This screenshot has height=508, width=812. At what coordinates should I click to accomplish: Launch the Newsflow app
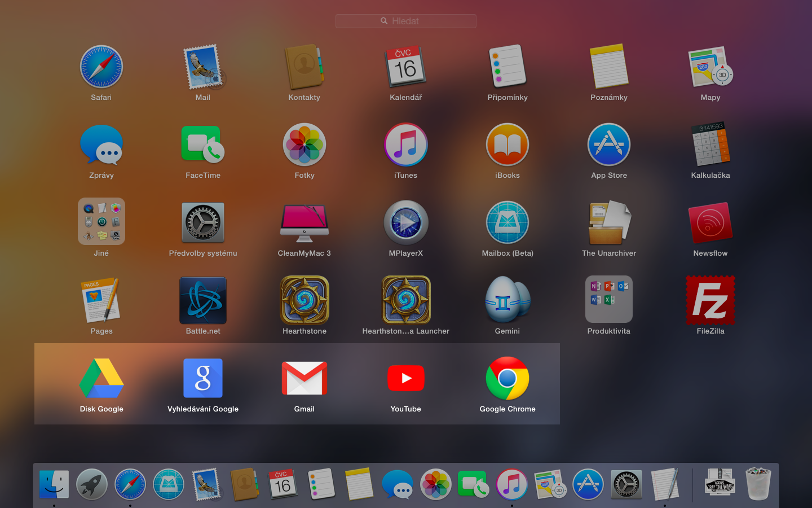point(710,222)
